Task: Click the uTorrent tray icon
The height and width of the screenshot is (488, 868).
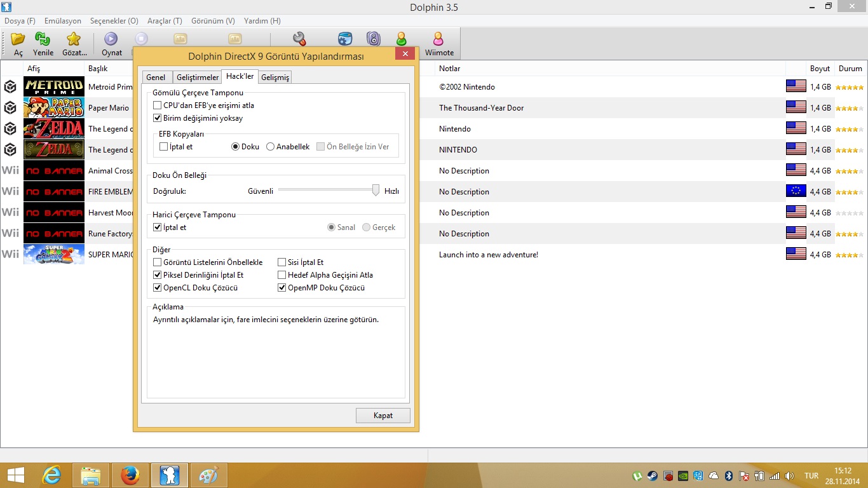Action: click(x=638, y=476)
